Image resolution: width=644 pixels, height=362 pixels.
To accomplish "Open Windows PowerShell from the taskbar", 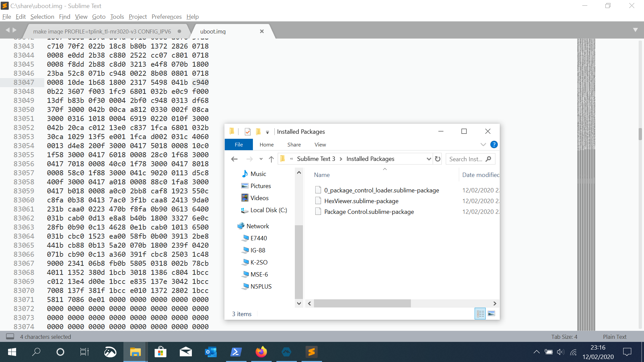I will tap(236, 352).
